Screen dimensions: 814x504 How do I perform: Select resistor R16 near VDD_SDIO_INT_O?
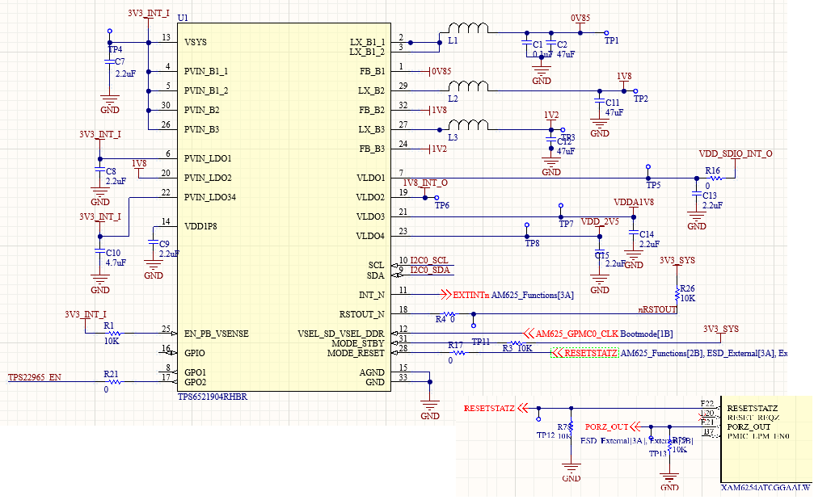coord(716,178)
